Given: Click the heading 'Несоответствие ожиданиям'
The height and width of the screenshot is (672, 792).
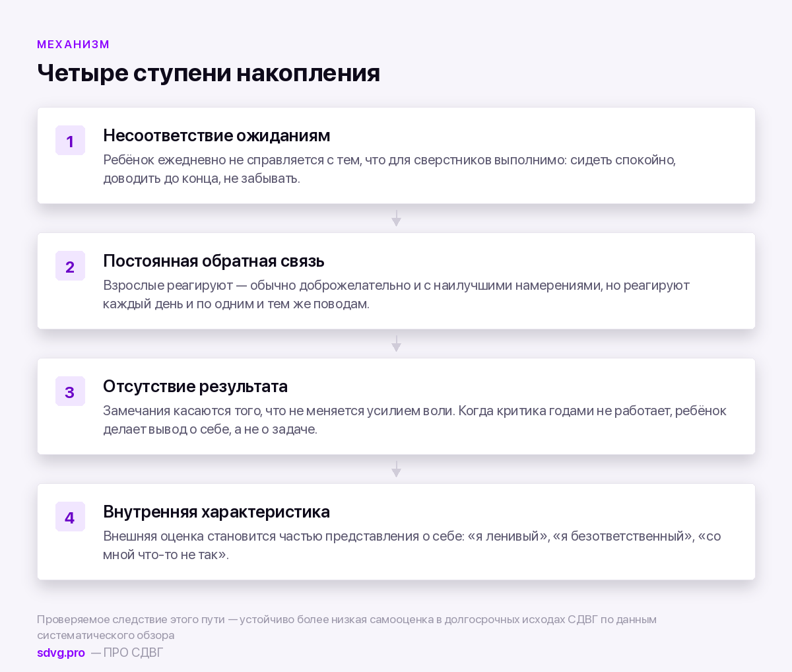Looking at the screenshot, I should point(216,135).
